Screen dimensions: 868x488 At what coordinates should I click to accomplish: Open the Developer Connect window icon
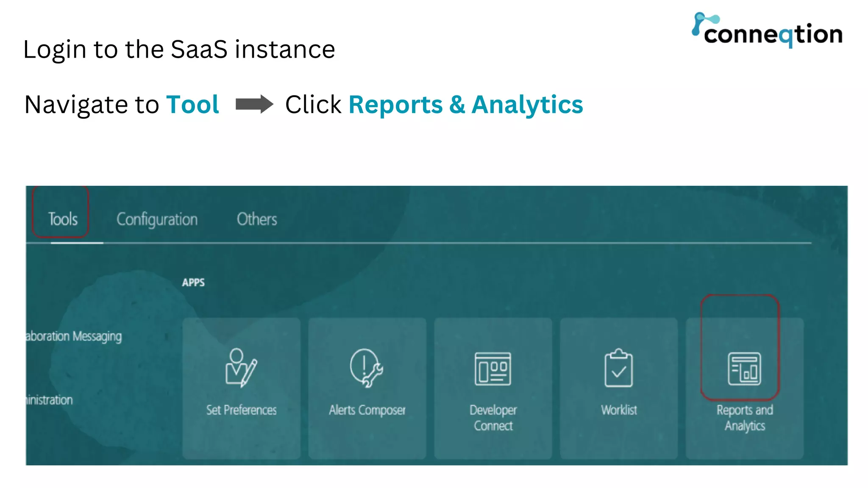(x=492, y=369)
